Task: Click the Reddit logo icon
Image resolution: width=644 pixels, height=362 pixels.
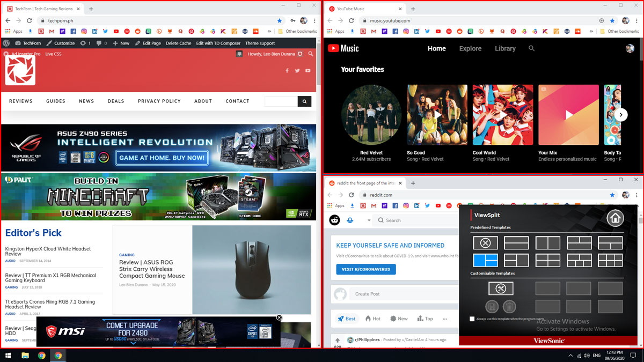Action: point(335,220)
